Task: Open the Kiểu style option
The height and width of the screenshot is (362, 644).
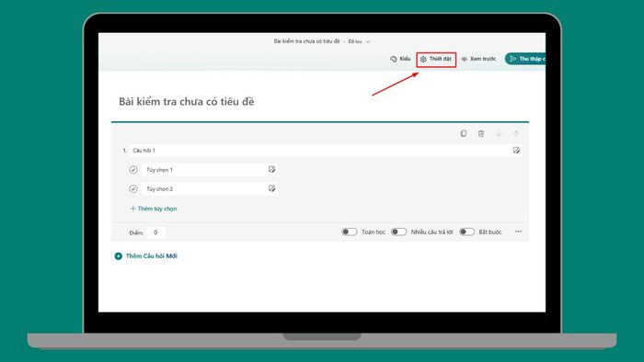Action: pos(400,59)
